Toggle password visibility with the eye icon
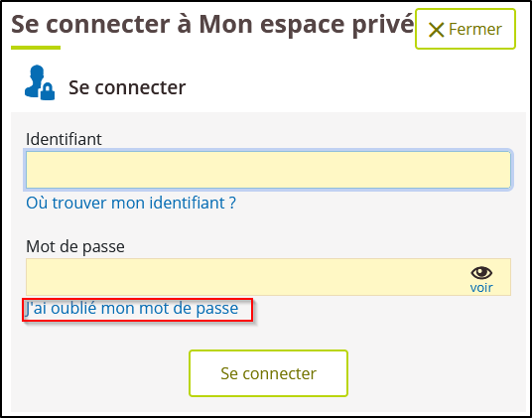This screenshot has height=418, width=532. [x=481, y=272]
